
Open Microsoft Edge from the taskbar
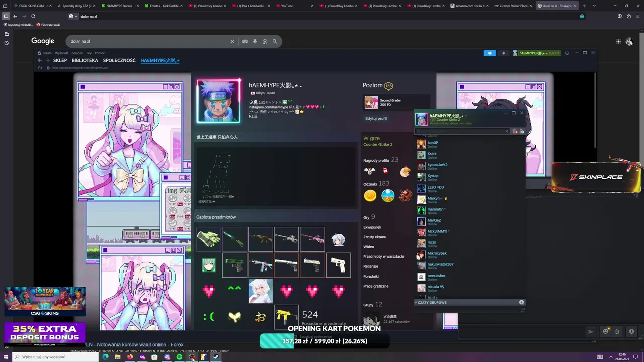click(105, 357)
